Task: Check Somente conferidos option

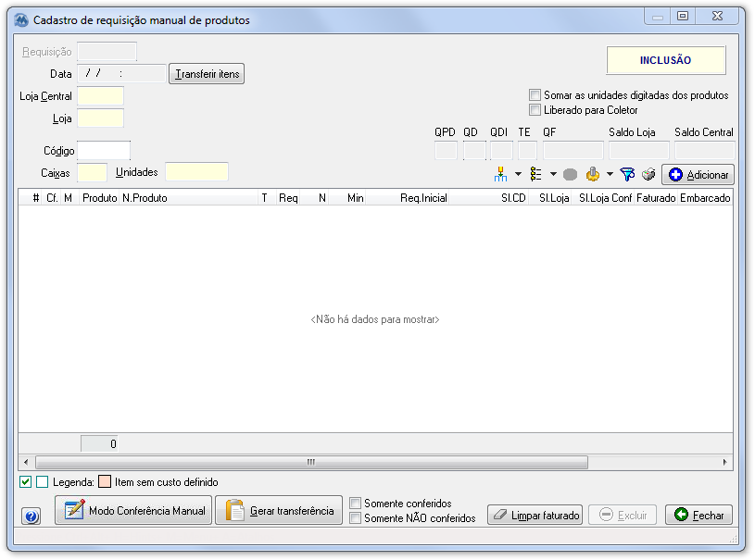Action: click(x=356, y=504)
